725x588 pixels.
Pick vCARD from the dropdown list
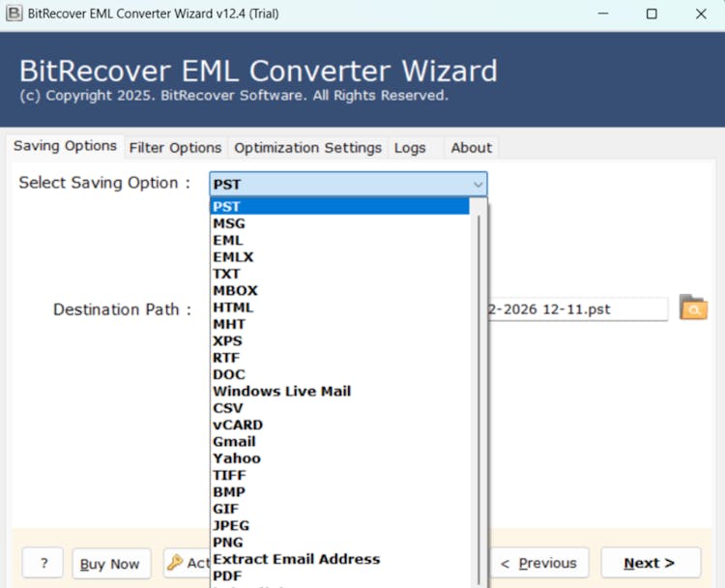coord(238,425)
